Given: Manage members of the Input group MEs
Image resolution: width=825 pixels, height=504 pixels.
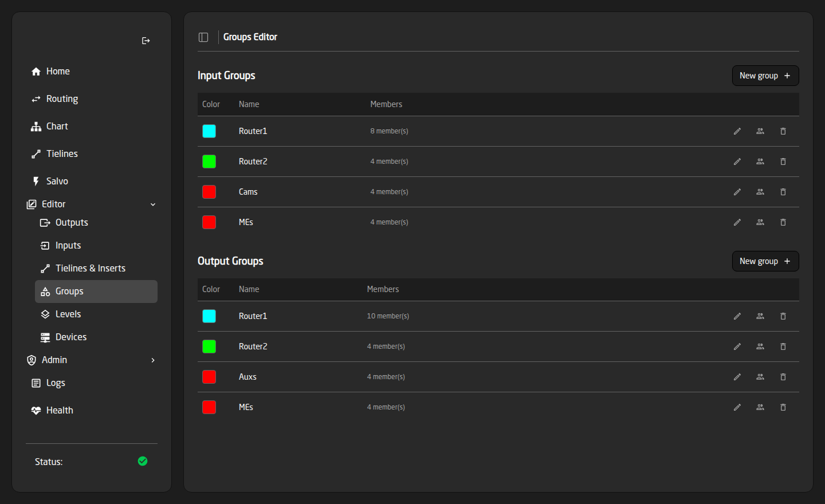Looking at the screenshot, I should point(760,222).
